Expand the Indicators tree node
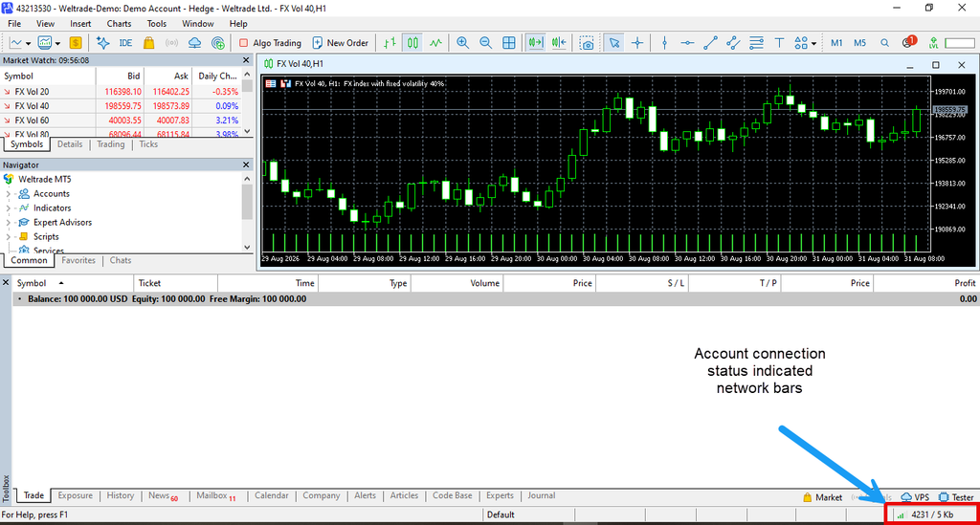 tap(8, 208)
